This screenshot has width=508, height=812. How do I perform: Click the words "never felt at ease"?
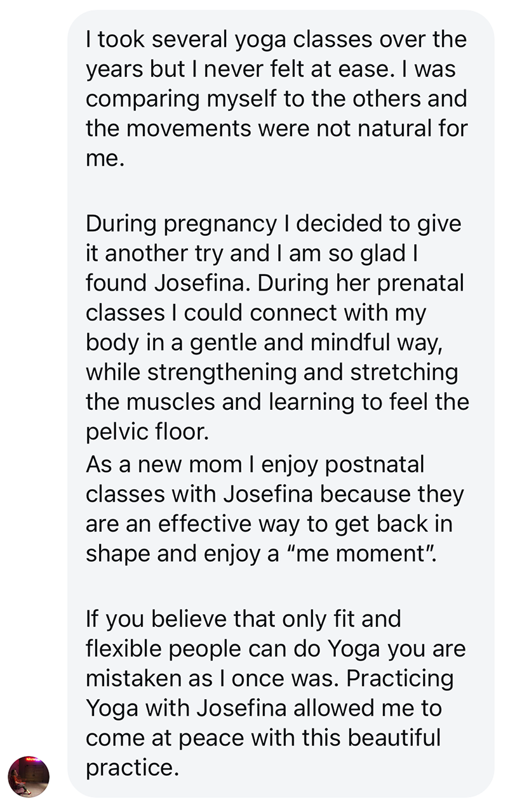pos(297,69)
